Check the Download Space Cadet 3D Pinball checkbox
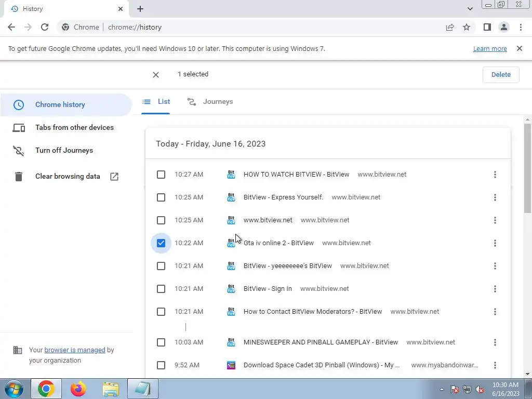 (161, 365)
